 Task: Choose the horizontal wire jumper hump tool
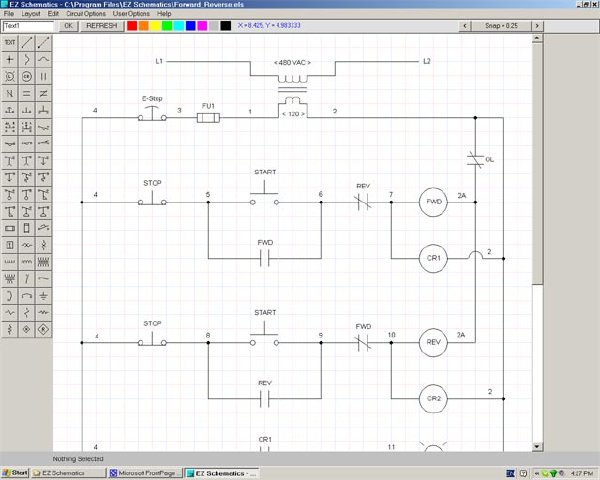[x=43, y=59]
